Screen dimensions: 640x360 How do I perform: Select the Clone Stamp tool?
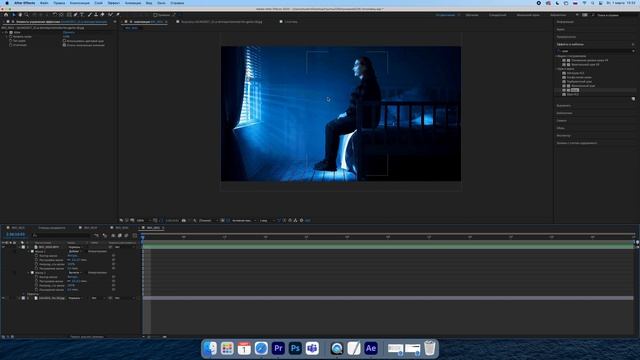96,15
